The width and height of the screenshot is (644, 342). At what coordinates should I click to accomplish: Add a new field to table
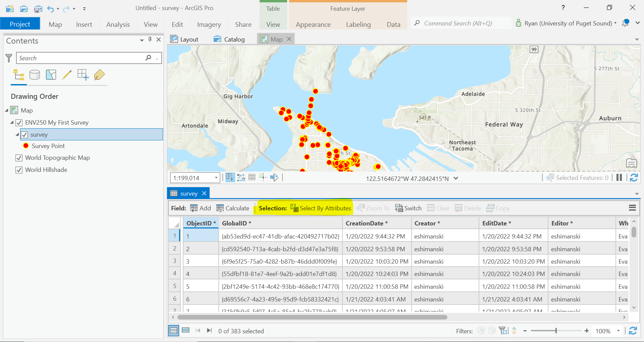click(x=201, y=208)
